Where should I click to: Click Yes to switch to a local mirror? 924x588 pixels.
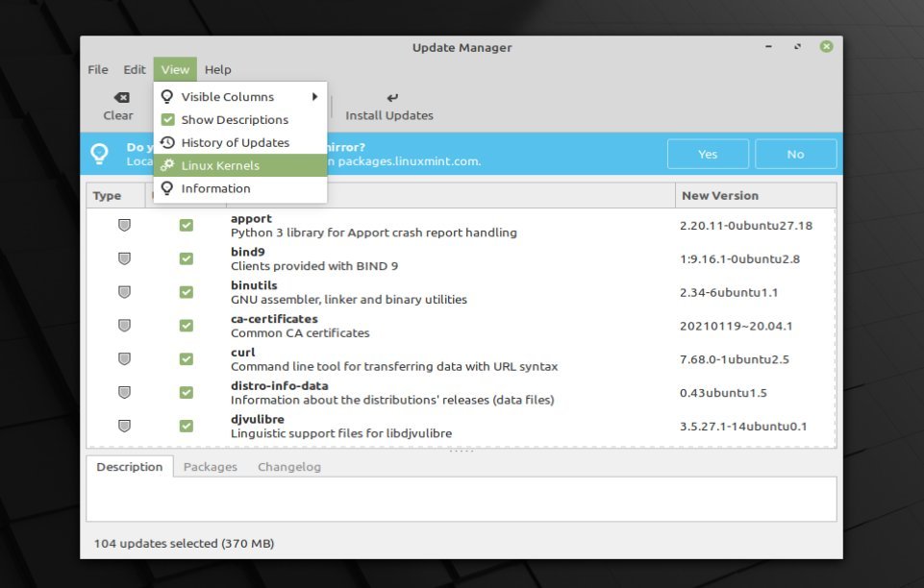[708, 153]
